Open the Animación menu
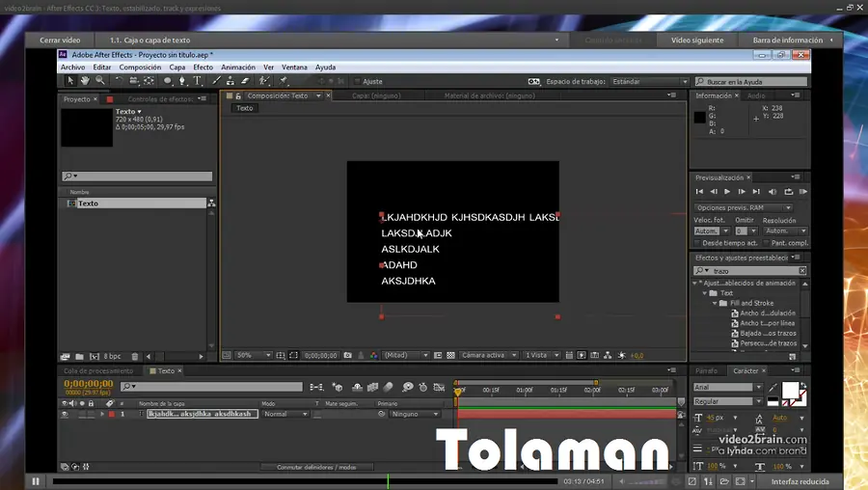This screenshot has width=868, height=490. click(237, 68)
